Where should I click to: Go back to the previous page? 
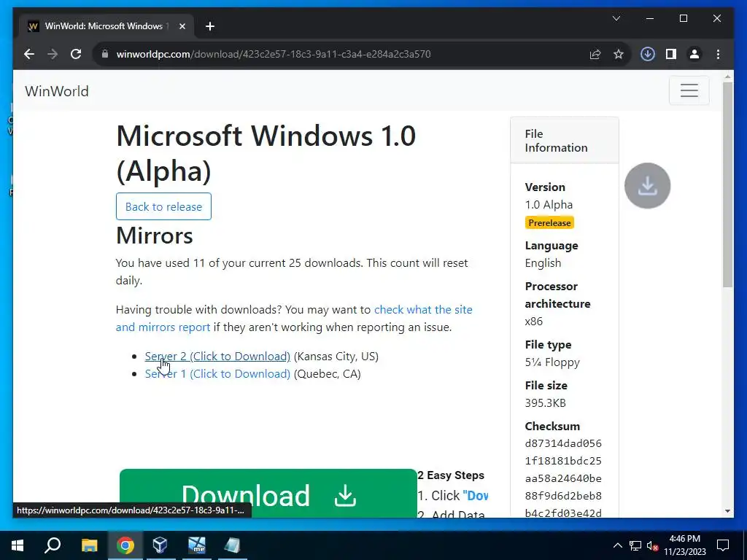pos(29,54)
